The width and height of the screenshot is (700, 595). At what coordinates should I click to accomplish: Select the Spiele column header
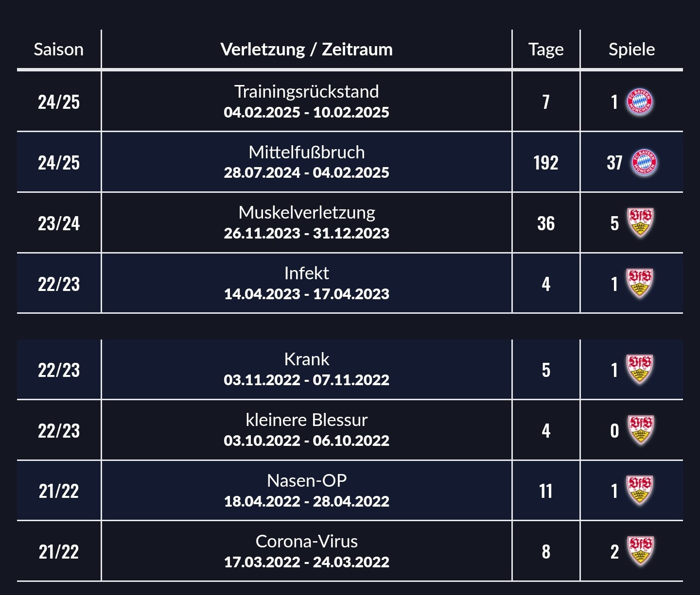tap(631, 49)
